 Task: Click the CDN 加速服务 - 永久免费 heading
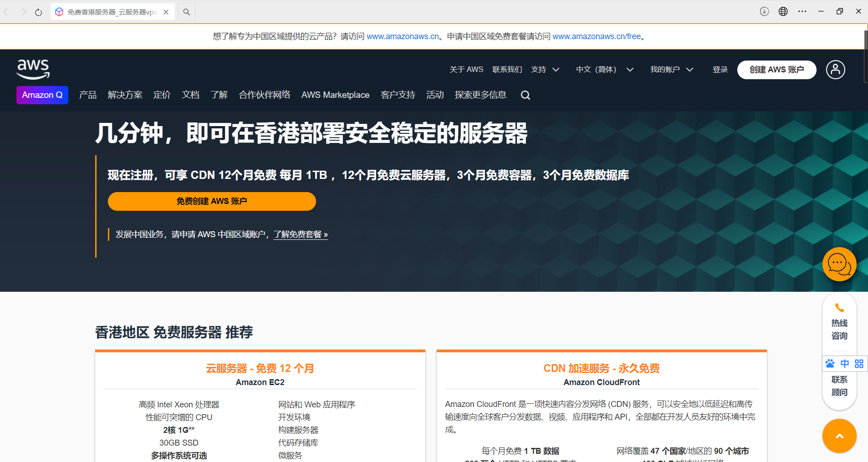tap(602, 368)
